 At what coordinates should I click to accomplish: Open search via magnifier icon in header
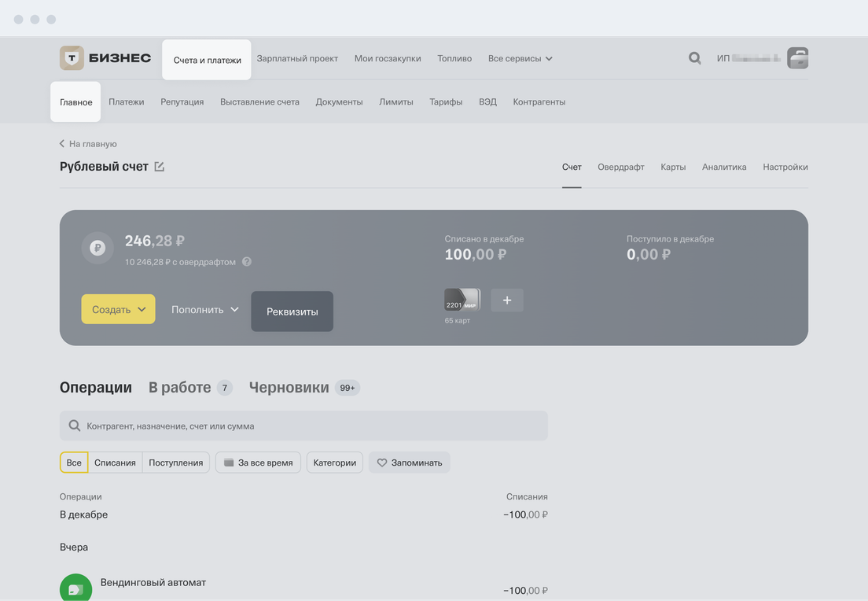tap(694, 58)
